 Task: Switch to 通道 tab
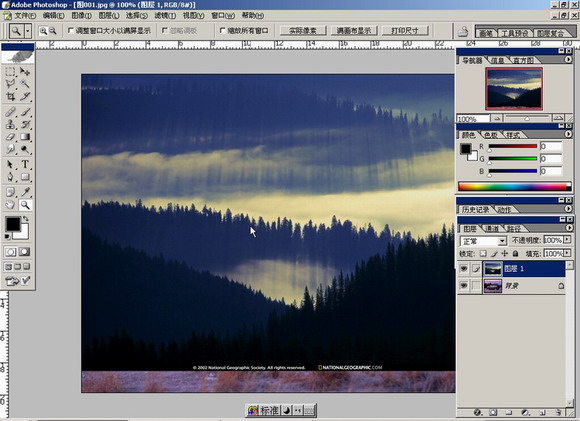coord(492,229)
